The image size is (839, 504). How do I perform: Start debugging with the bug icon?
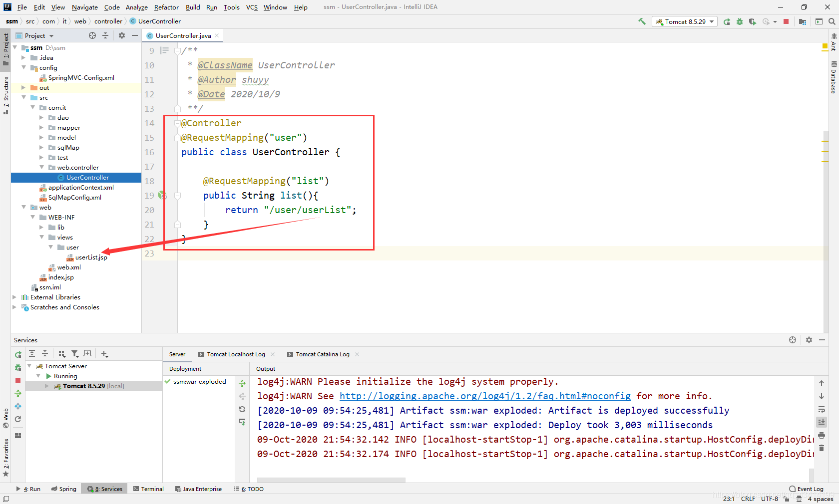tap(740, 21)
